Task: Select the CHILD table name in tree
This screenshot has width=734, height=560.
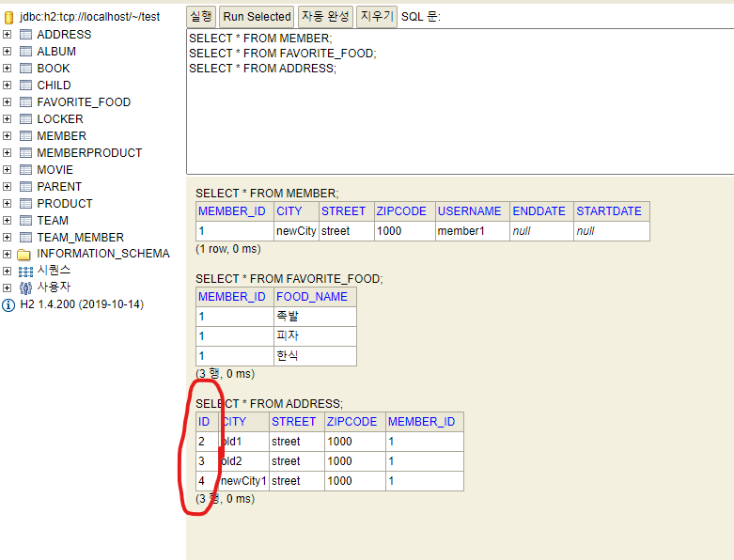Action: click(x=54, y=86)
